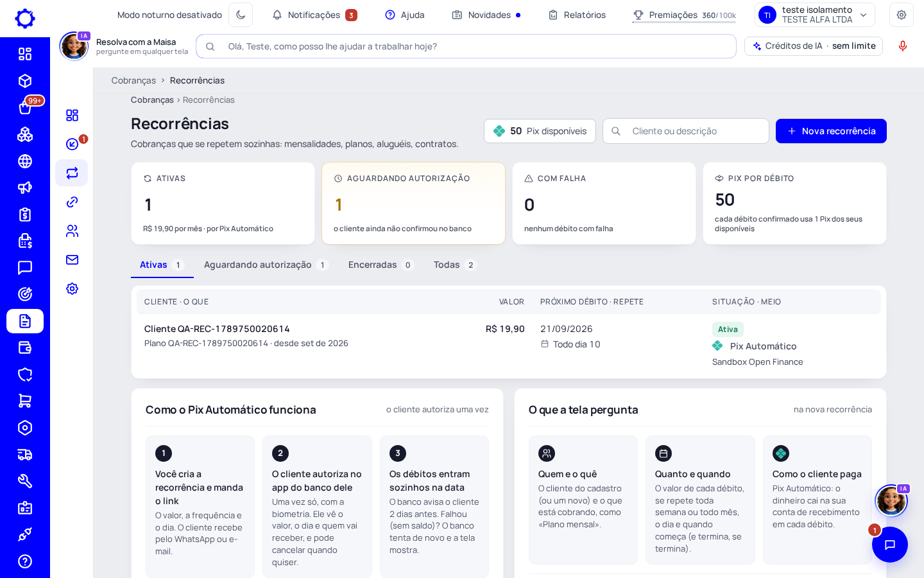Image resolution: width=924 pixels, height=578 pixels.
Task: Click the chain link icon in inner sidebar
Action: [72, 202]
